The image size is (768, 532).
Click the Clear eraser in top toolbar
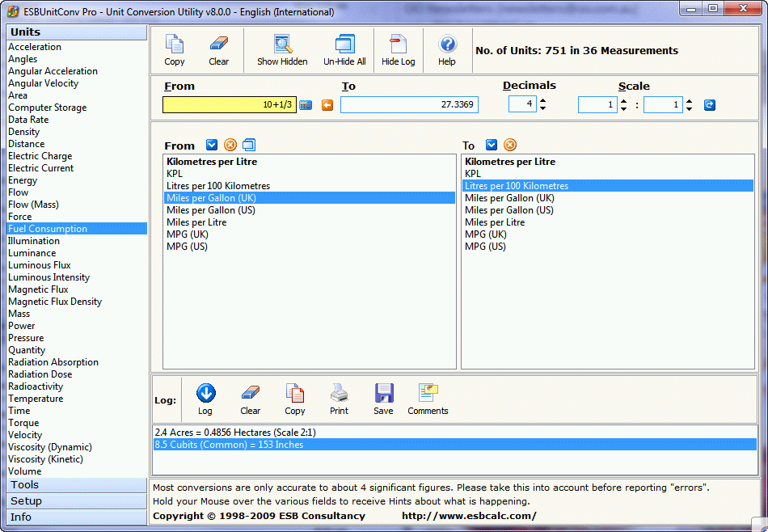tap(218, 50)
